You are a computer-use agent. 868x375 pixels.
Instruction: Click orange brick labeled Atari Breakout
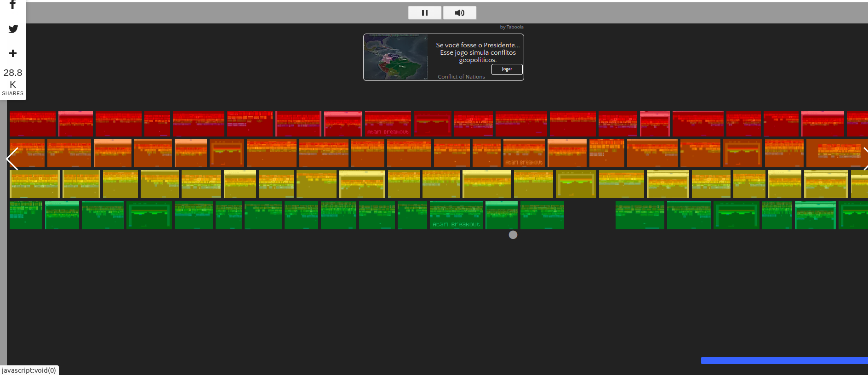(524, 153)
